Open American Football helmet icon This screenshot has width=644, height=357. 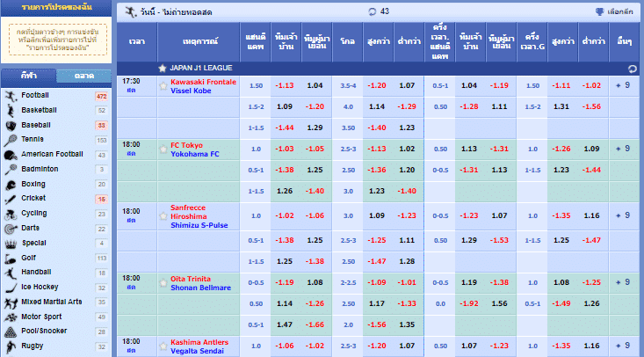click(x=11, y=155)
